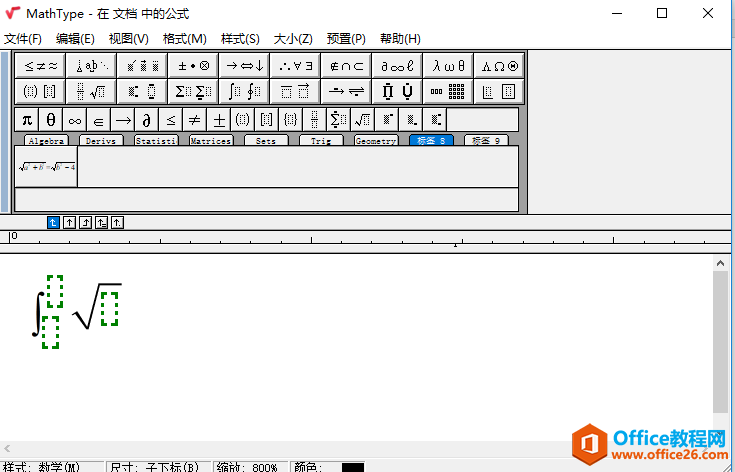Viewport: 735px width, 472px height.
Task: Insert the pi symbol from small bar
Action: point(27,120)
